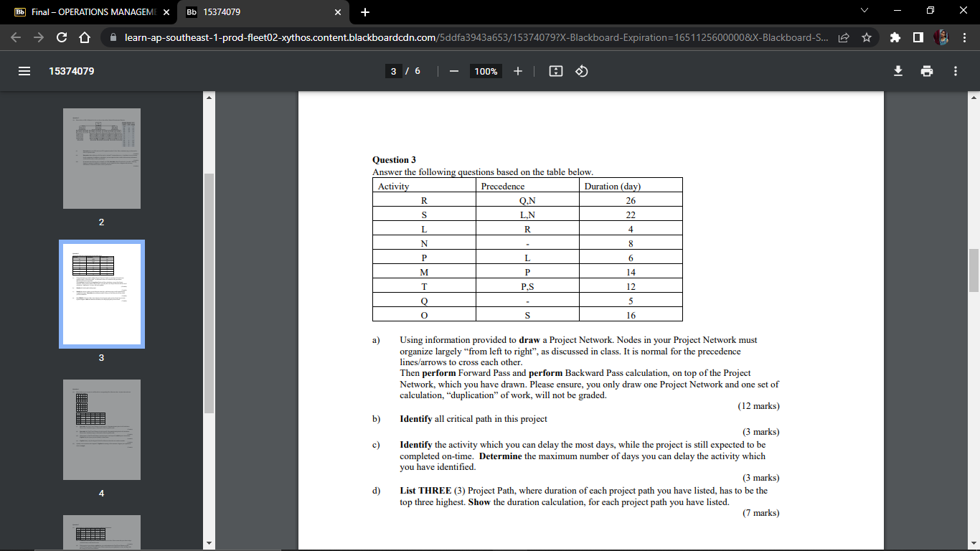
Task: Rotate the PDF counterclockwise
Action: coord(582,71)
